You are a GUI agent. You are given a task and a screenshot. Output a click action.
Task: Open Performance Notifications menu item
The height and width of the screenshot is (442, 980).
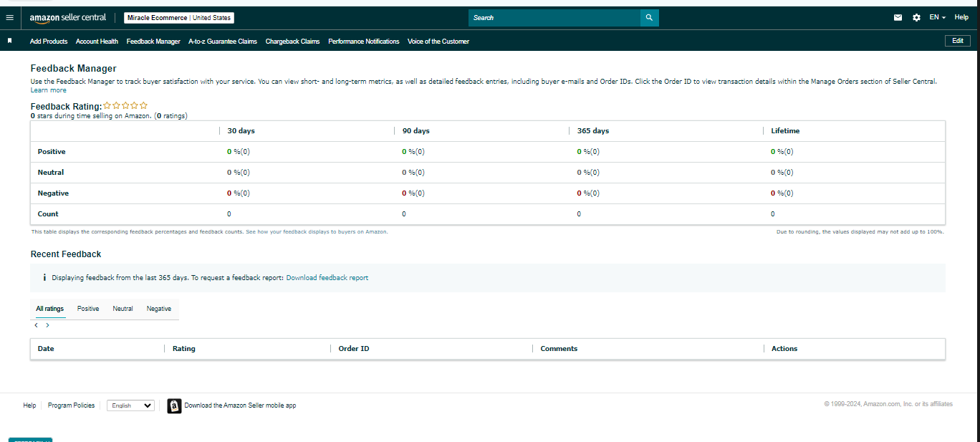[364, 42]
